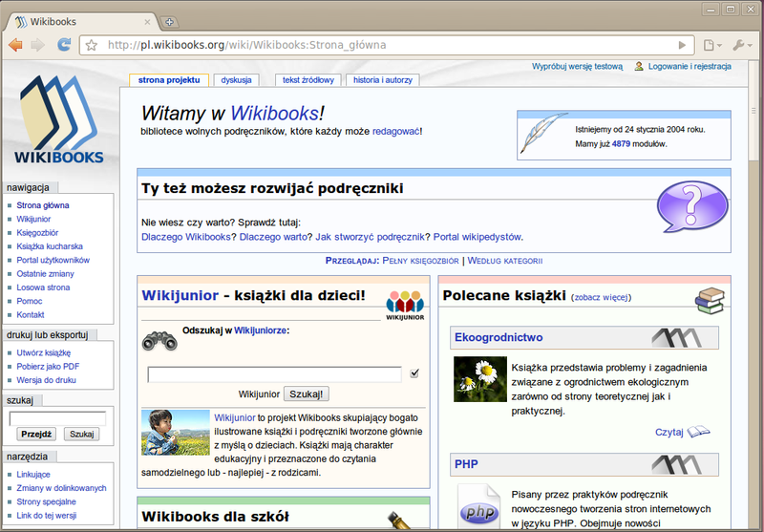The image size is (764, 532).
Task: Open Kontakt sidebar link
Action: pos(31,315)
